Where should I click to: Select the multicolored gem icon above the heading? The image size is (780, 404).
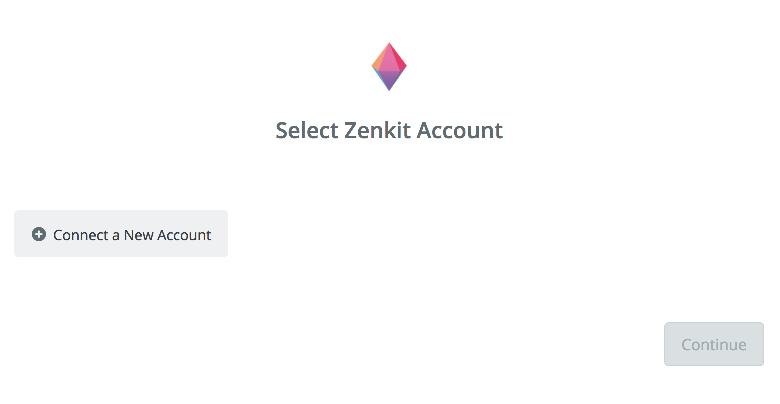tap(389, 67)
